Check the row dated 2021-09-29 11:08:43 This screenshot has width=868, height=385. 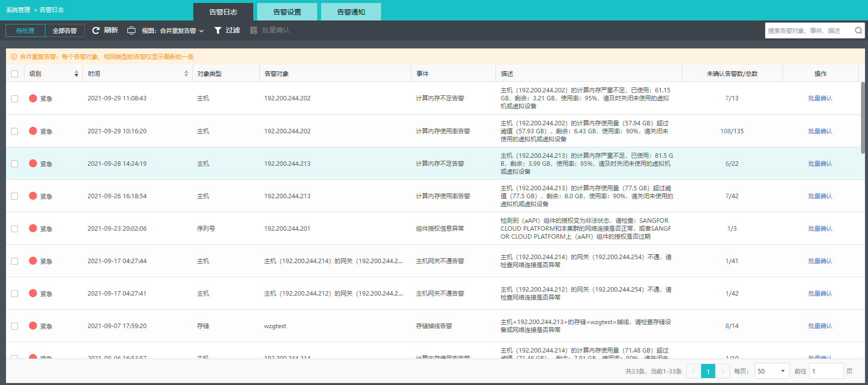tap(14, 99)
